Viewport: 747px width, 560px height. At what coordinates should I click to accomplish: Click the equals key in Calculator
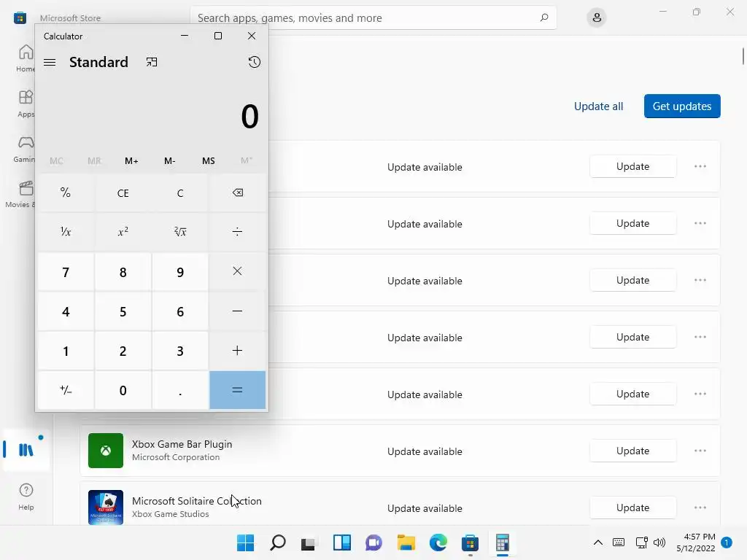pos(237,390)
